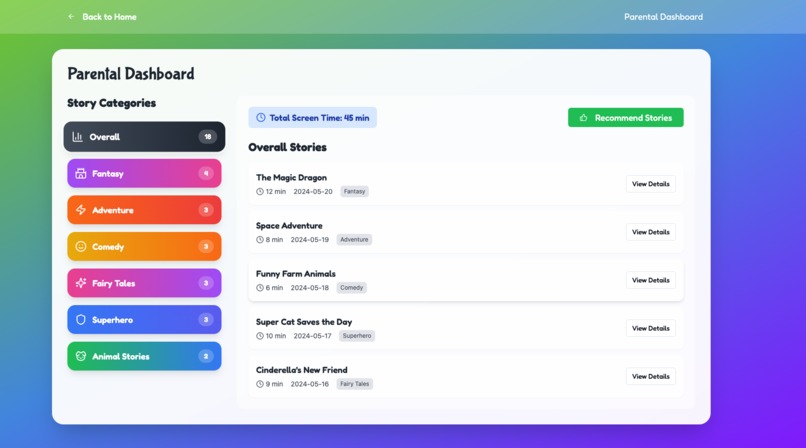806x448 pixels.
Task: Click the back arrow icon in header
Action: pos(71,16)
